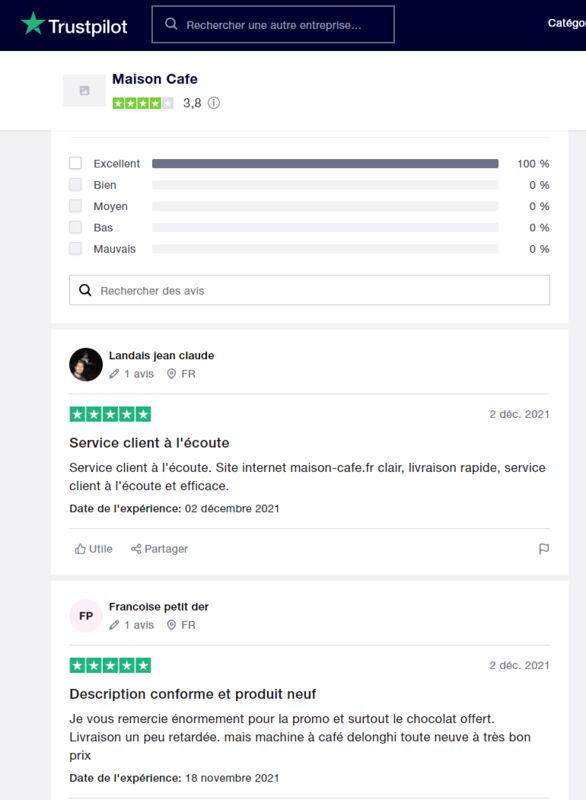
Task: Focus the Rechercher des avis field
Action: [x=310, y=290]
